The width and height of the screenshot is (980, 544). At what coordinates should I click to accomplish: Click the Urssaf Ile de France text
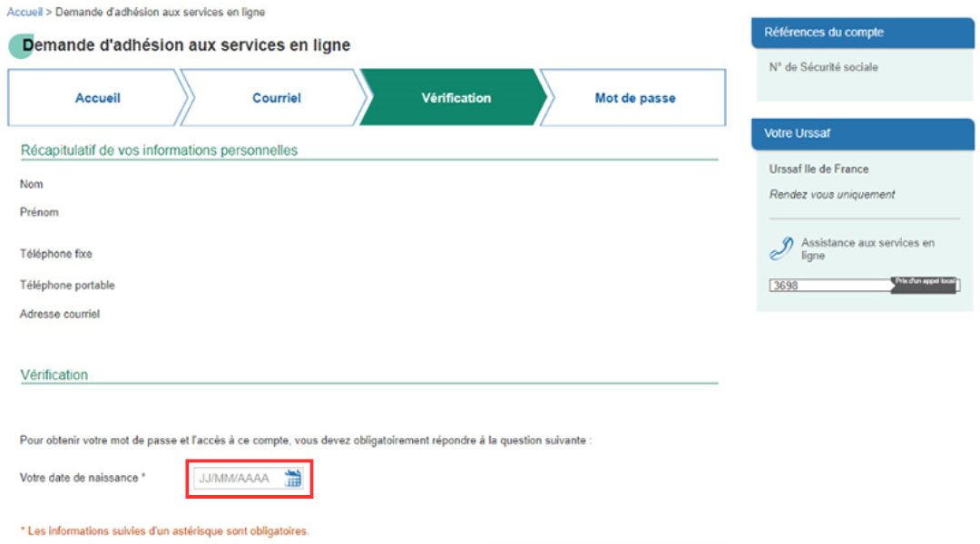pos(818,169)
